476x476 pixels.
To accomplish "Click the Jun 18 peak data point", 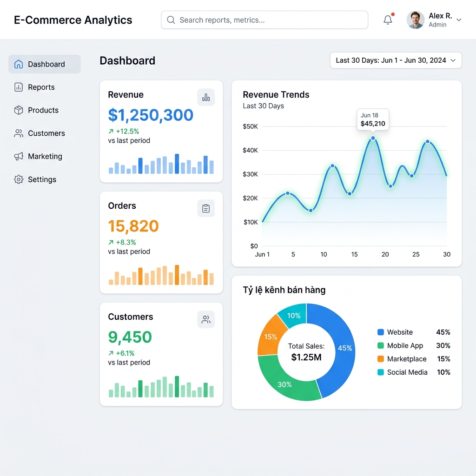I will pos(373,138).
